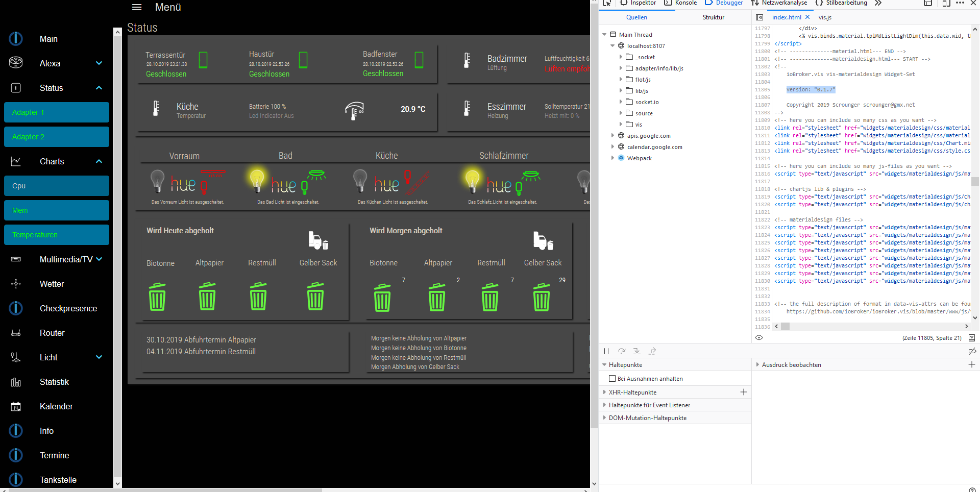This screenshot has height=492, width=980.
Task: Collapse the Status menu chevron
Action: (99, 88)
